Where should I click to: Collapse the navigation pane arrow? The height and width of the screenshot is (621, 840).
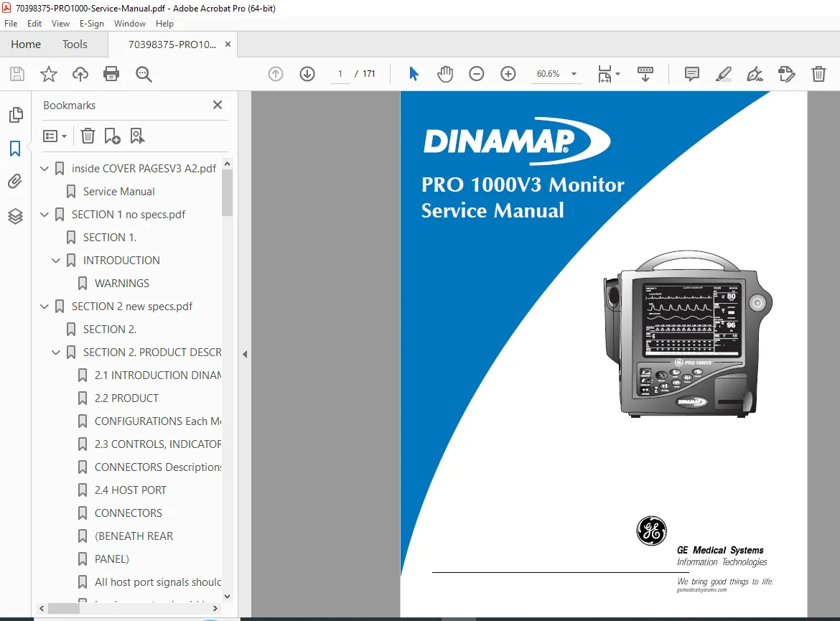[x=245, y=354]
